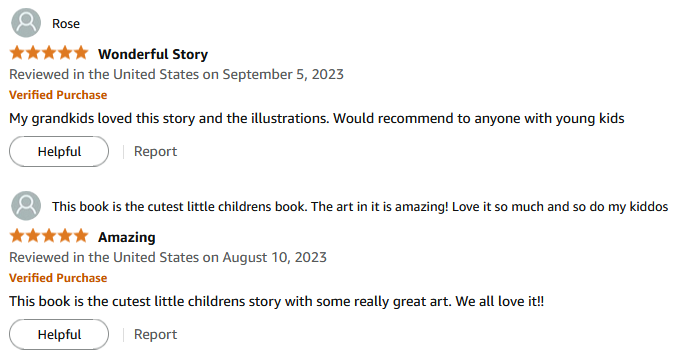Click the 'Reviewed in the United States on August 10, 2023' line
The image size is (675, 363).
pyautogui.click(x=168, y=258)
